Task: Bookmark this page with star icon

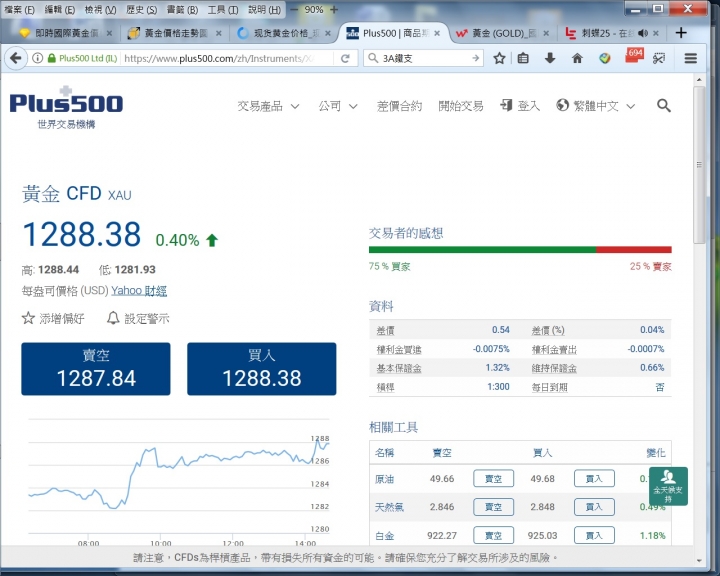Action: (x=499, y=58)
